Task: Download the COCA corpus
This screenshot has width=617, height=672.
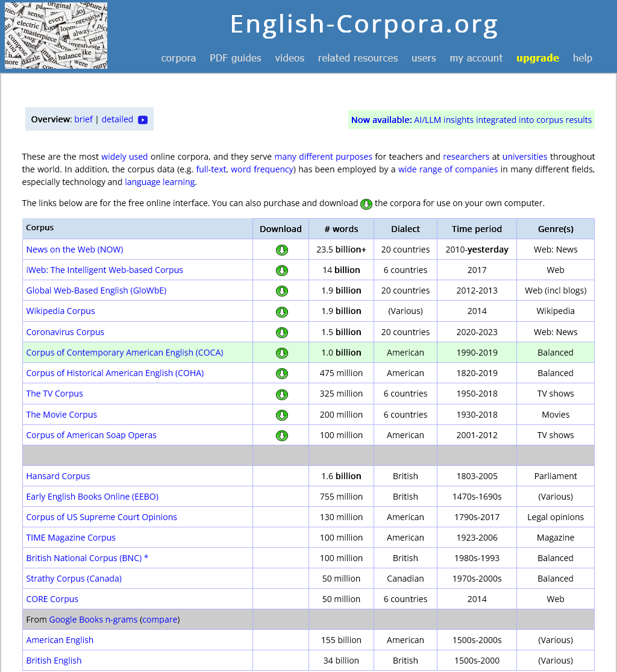Action: click(281, 353)
